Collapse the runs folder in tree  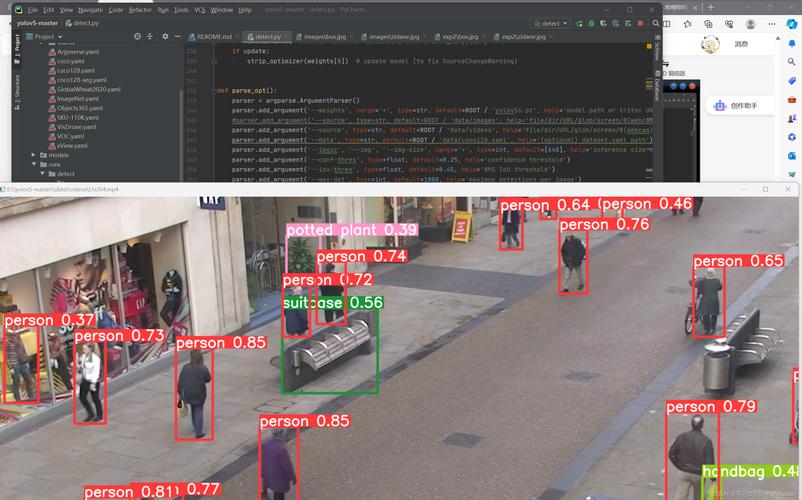[34, 164]
